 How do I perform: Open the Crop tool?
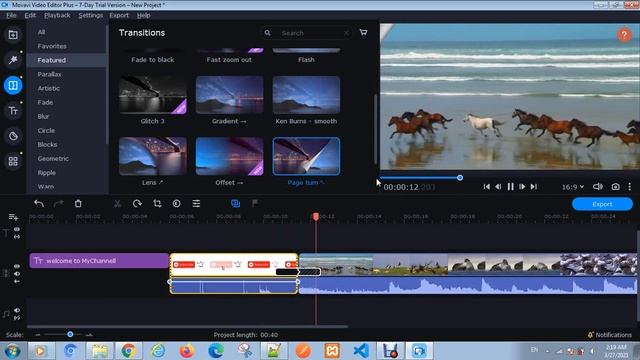click(157, 203)
